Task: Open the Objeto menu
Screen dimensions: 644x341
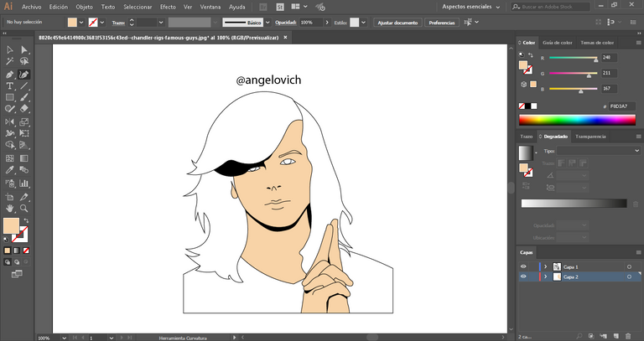Action: (84, 7)
